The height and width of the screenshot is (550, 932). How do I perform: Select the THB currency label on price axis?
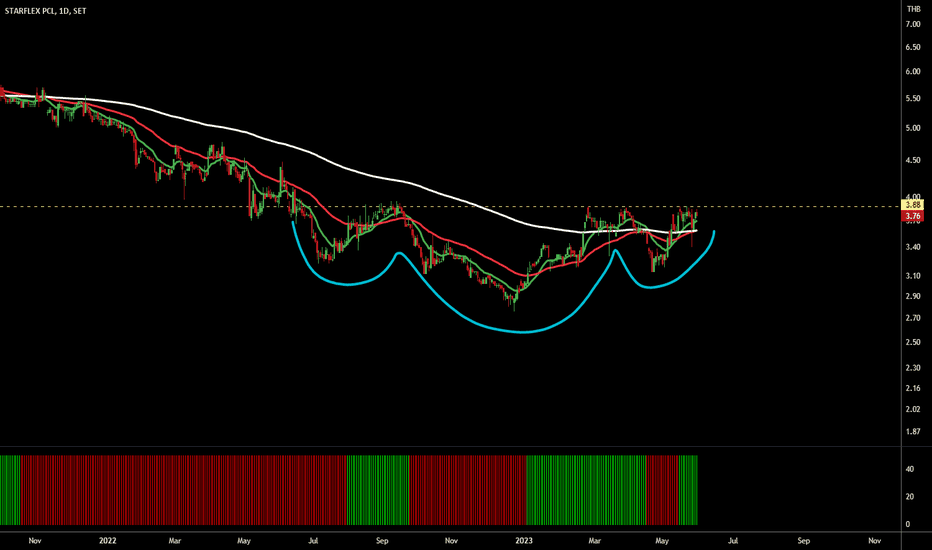[913, 9]
